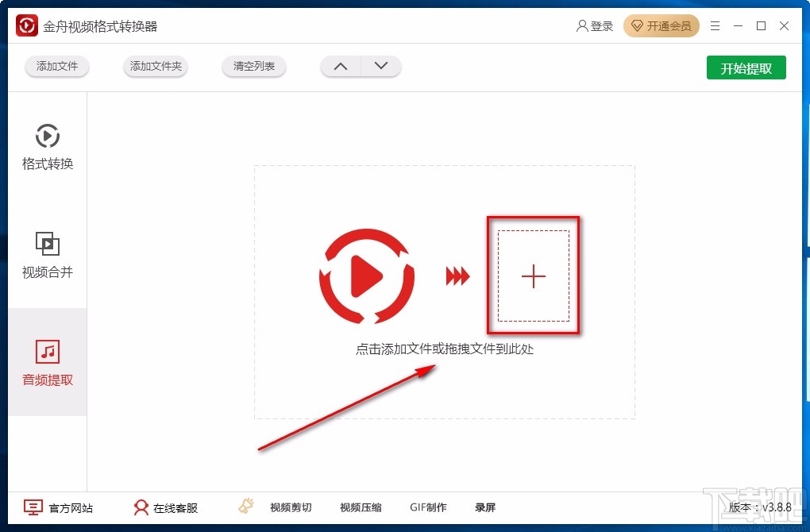Open 在线客服 via the headset icon
This screenshot has height=532, width=810.
[141, 507]
